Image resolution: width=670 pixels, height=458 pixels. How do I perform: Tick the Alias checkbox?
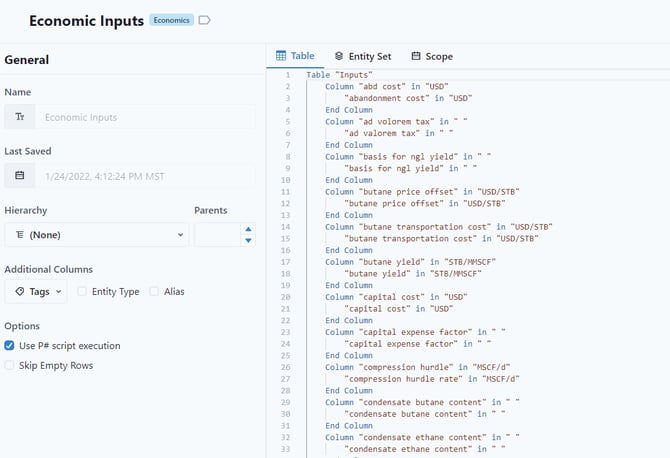(154, 292)
